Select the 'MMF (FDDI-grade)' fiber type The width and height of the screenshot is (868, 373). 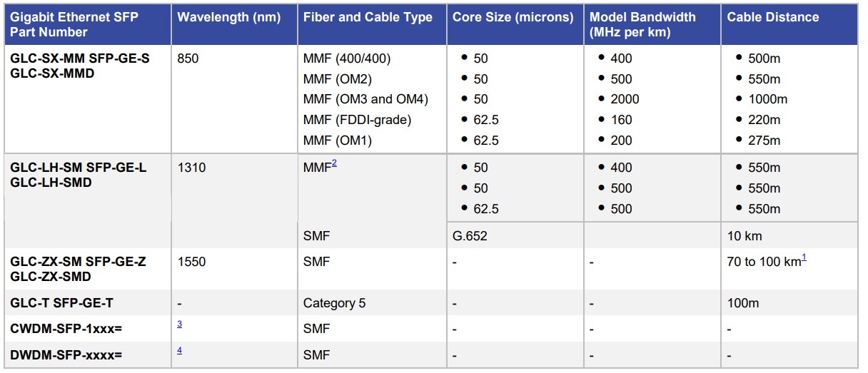tap(357, 120)
